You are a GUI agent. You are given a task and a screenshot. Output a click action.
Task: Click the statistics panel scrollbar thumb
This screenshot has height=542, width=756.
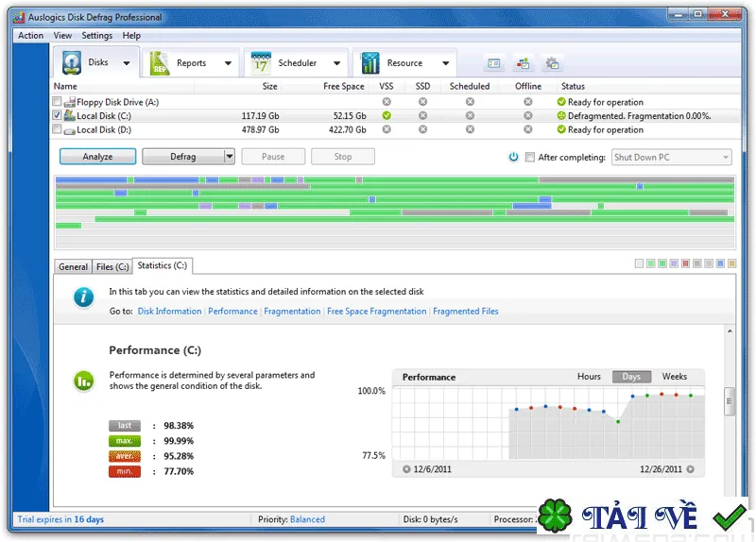pyautogui.click(x=730, y=401)
